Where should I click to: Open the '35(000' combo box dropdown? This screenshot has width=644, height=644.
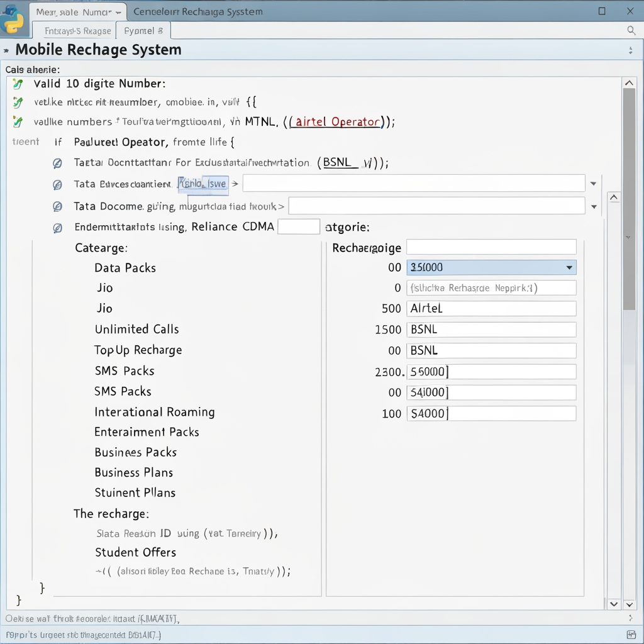569,268
